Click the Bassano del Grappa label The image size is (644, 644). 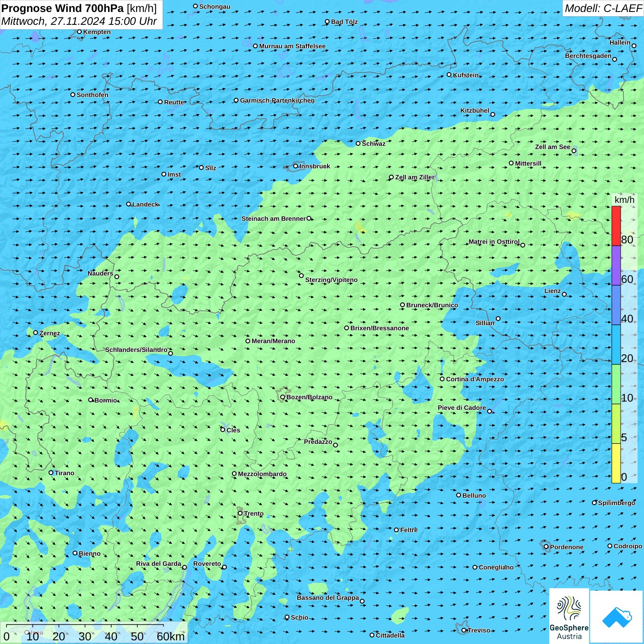328,598
